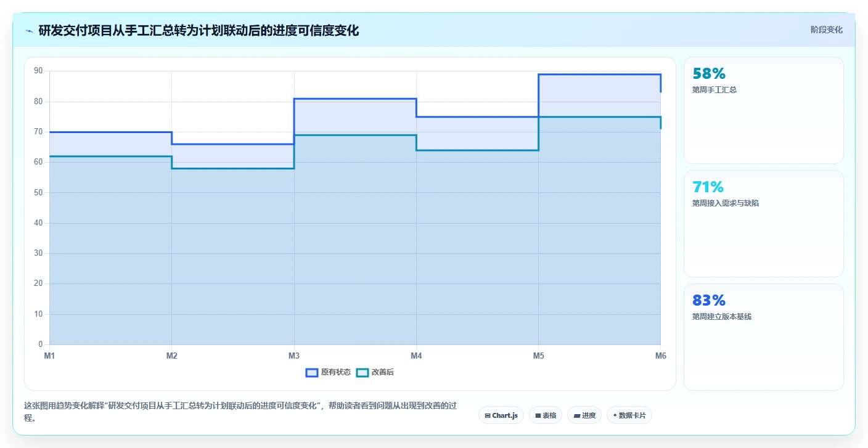The width and height of the screenshot is (868, 448).
Task: Click the 第周接入需求与缺陷 caption
Action: click(x=726, y=203)
